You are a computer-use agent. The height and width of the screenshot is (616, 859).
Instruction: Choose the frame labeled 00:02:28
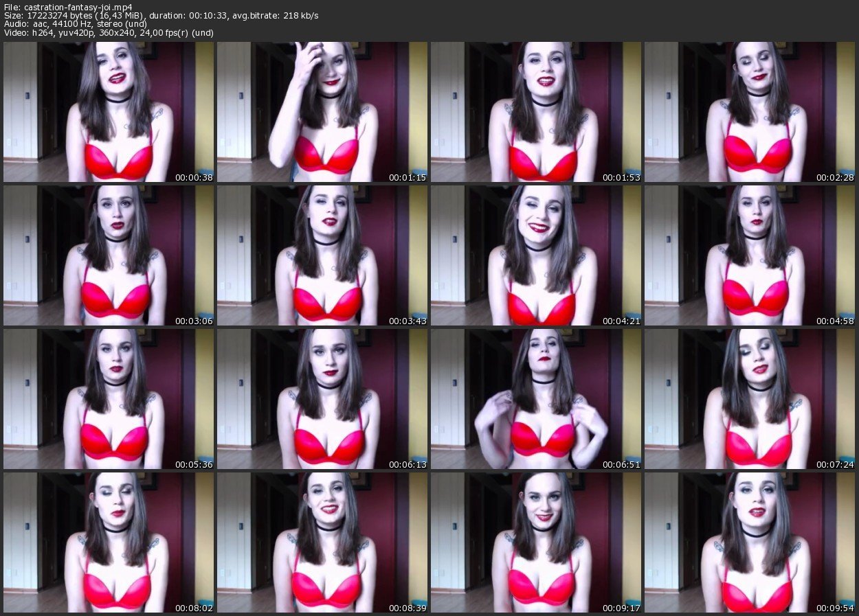click(749, 112)
